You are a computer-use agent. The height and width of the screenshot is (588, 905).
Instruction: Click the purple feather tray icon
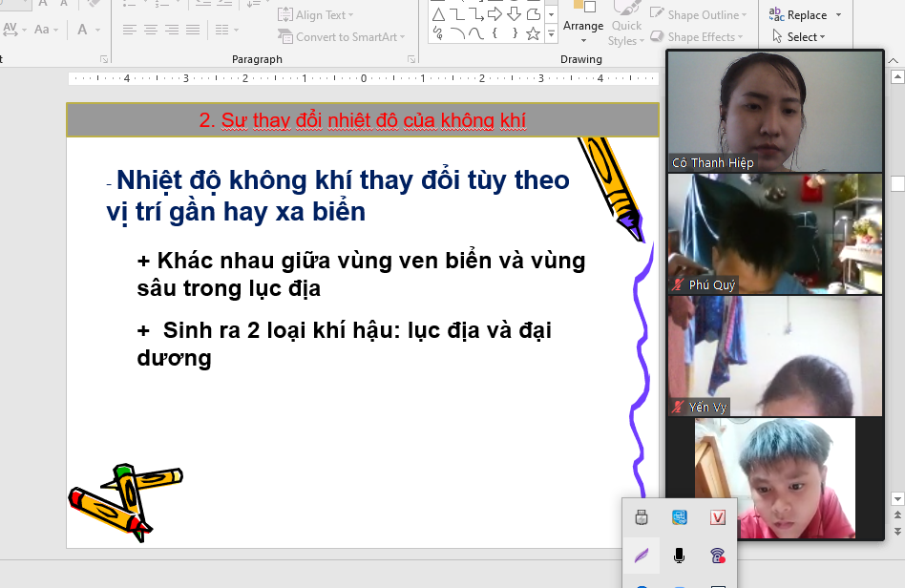(x=642, y=556)
